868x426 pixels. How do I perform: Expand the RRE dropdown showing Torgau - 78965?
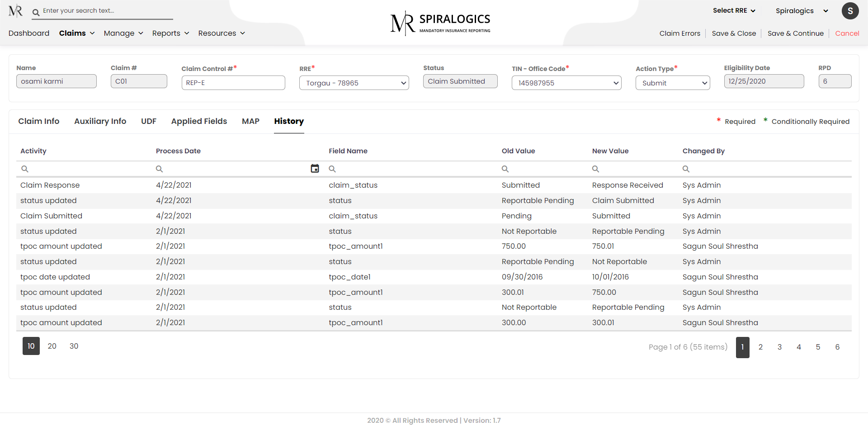[x=354, y=83]
